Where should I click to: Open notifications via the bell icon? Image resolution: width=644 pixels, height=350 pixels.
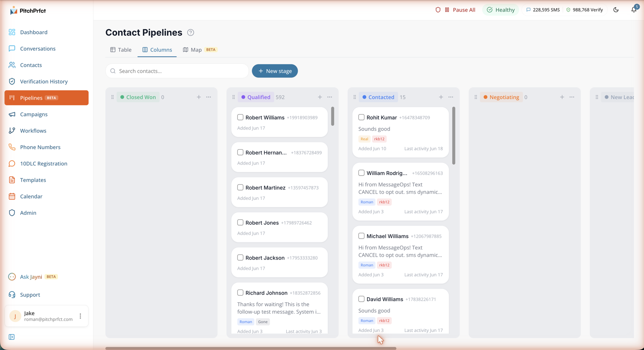634,9
